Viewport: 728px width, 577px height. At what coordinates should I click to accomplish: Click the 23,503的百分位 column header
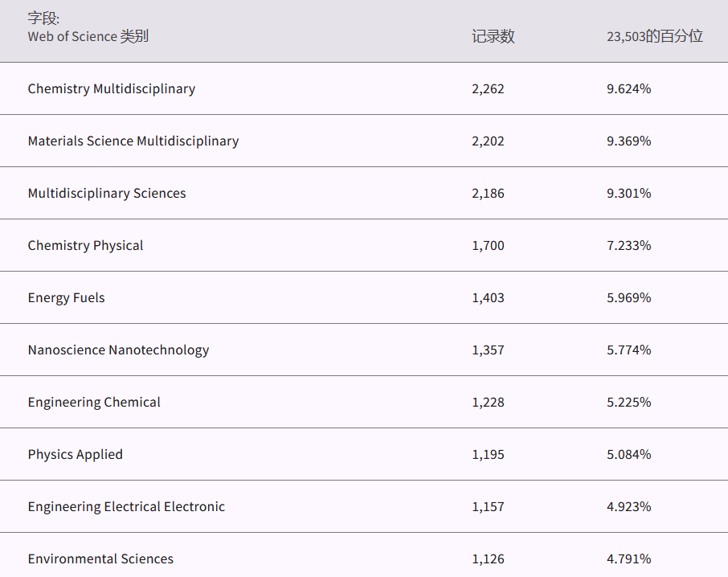[x=654, y=36]
